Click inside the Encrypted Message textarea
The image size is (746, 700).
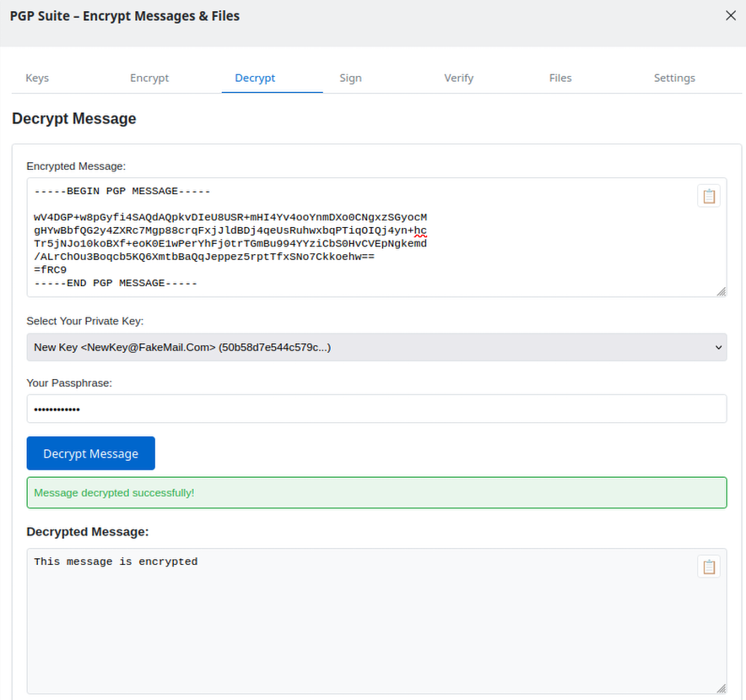coord(376,237)
